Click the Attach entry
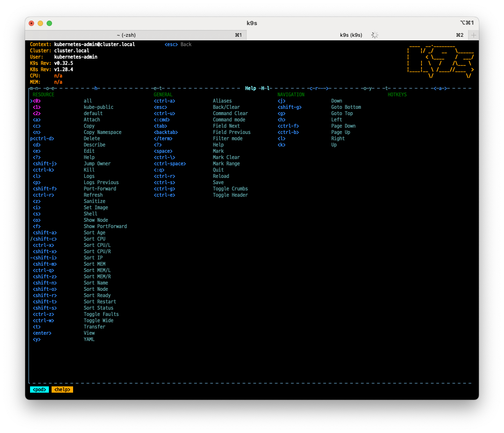 click(x=91, y=120)
